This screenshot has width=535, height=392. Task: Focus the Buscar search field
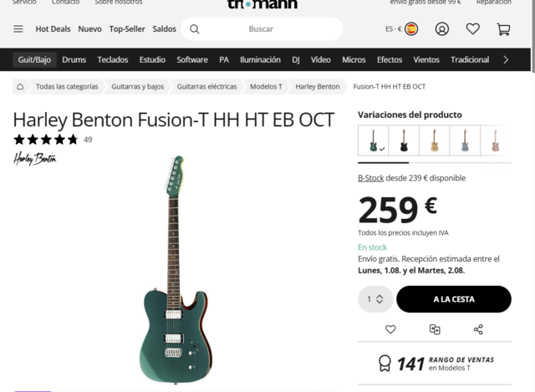262,29
